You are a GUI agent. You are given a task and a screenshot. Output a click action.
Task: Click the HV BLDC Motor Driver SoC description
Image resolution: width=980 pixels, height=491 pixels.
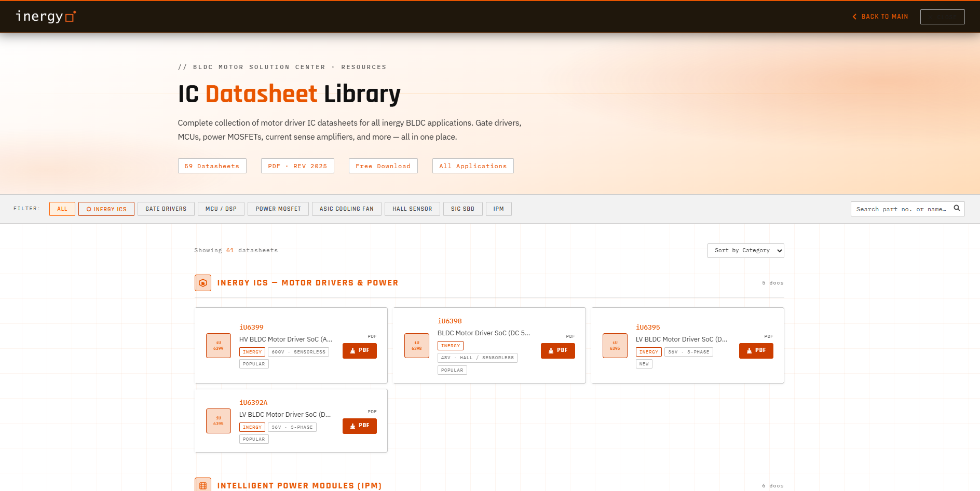285,339
